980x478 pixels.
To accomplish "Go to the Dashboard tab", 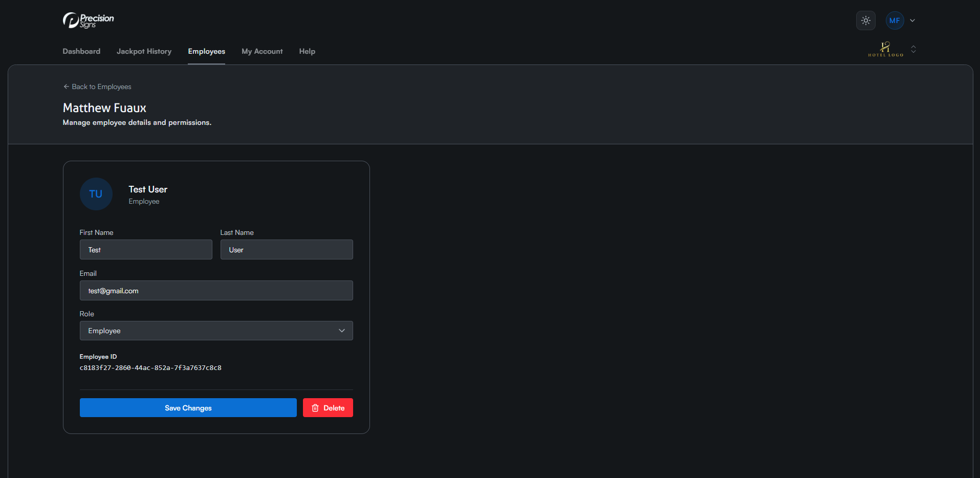I will (x=81, y=51).
